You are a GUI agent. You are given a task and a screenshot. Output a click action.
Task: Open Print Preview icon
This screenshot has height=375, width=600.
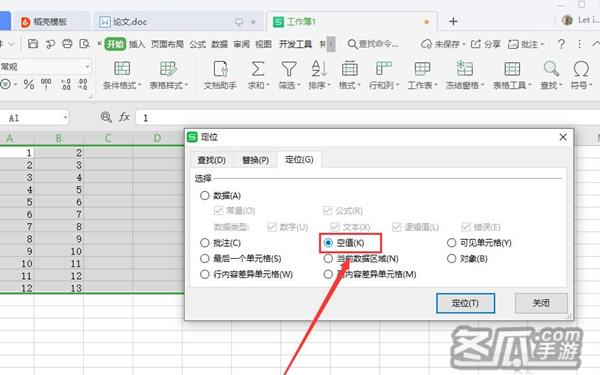[85, 44]
